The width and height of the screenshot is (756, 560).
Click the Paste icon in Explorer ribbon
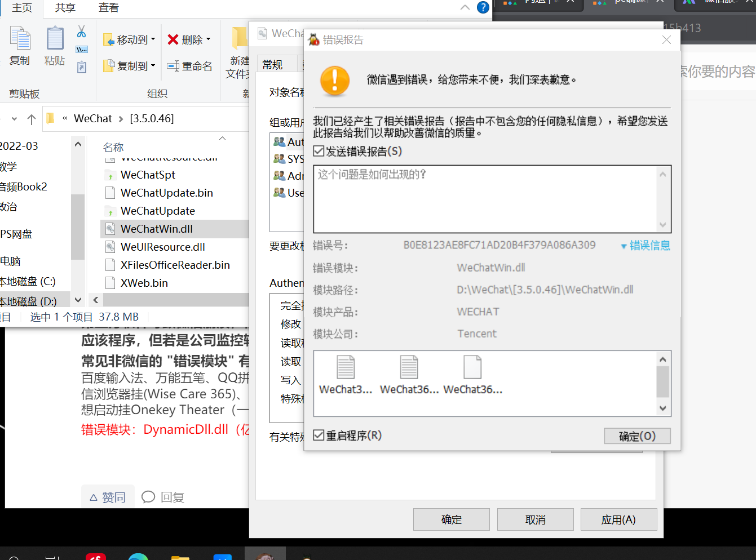click(x=55, y=38)
